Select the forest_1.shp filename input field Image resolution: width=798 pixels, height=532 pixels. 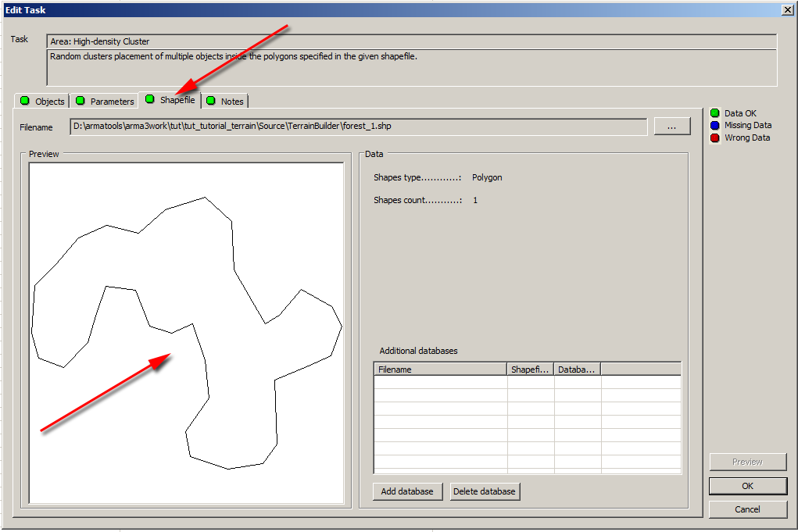352,126
